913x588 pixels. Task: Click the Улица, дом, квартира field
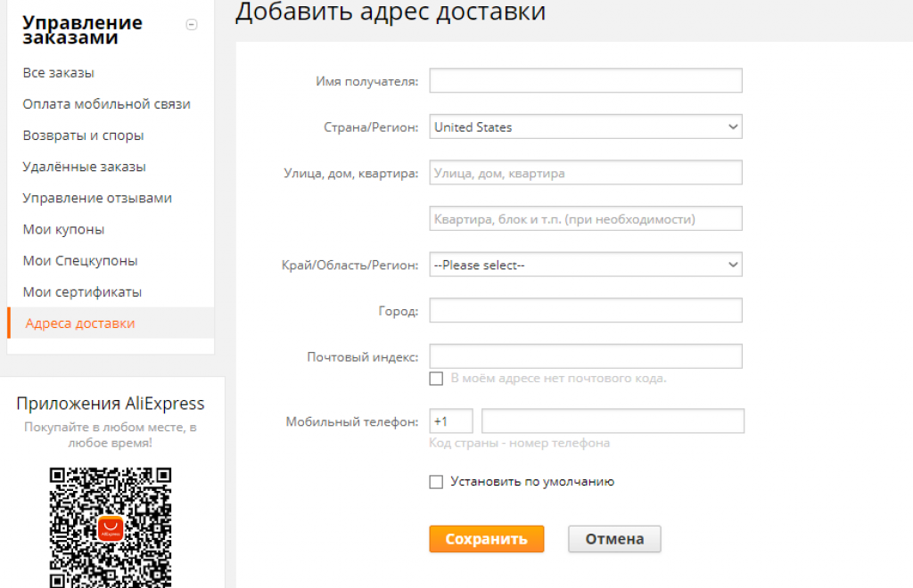click(586, 173)
